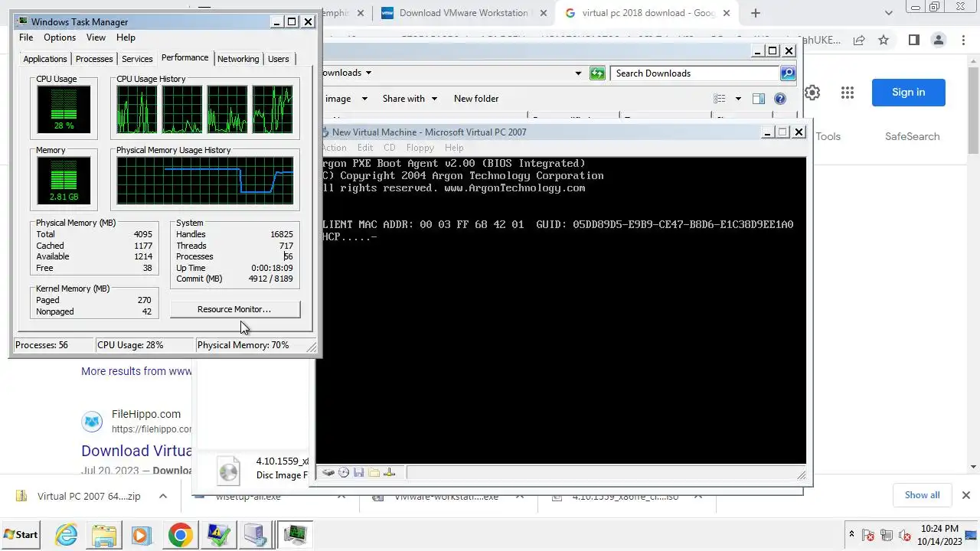Viewport: 980px width, 551px height.
Task: Open the File menu in Task Manager
Action: 26,37
